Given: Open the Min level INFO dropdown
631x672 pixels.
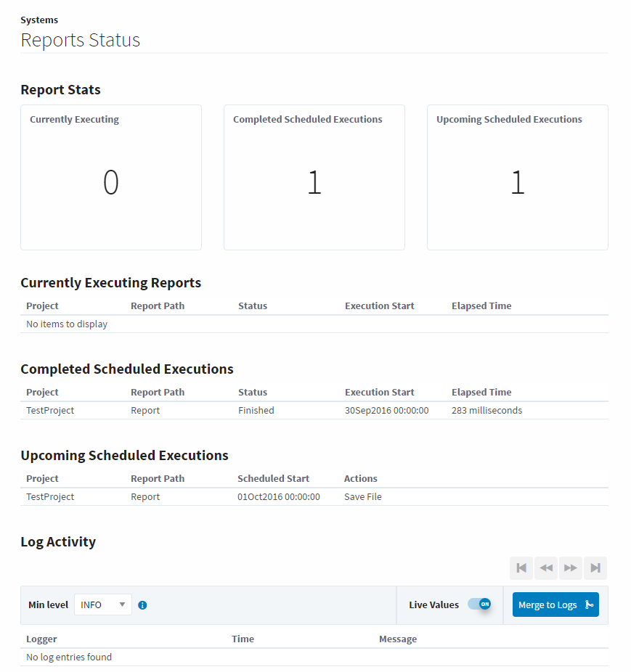Looking at the screenshot, I should [102, 605].
